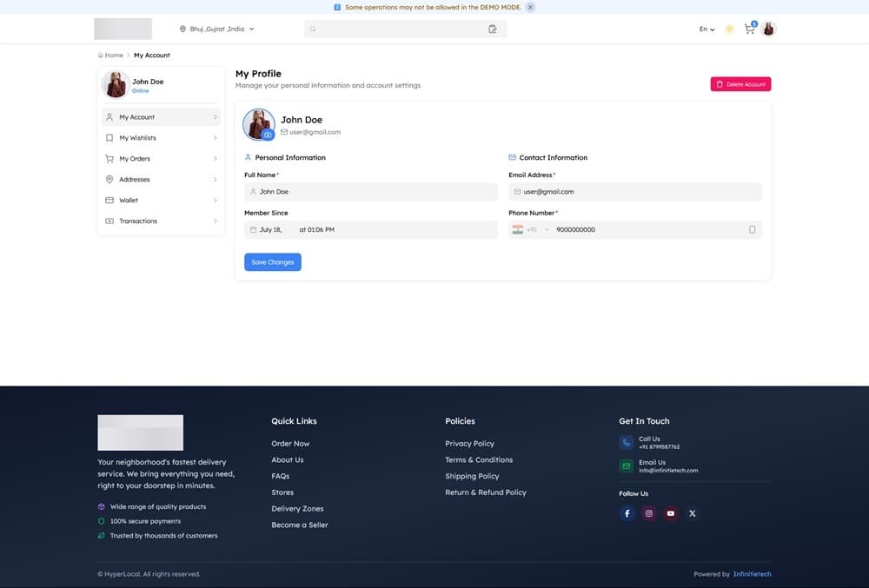Click the search bar scan icon
869x588 pixels.
(x=493, y=29)
